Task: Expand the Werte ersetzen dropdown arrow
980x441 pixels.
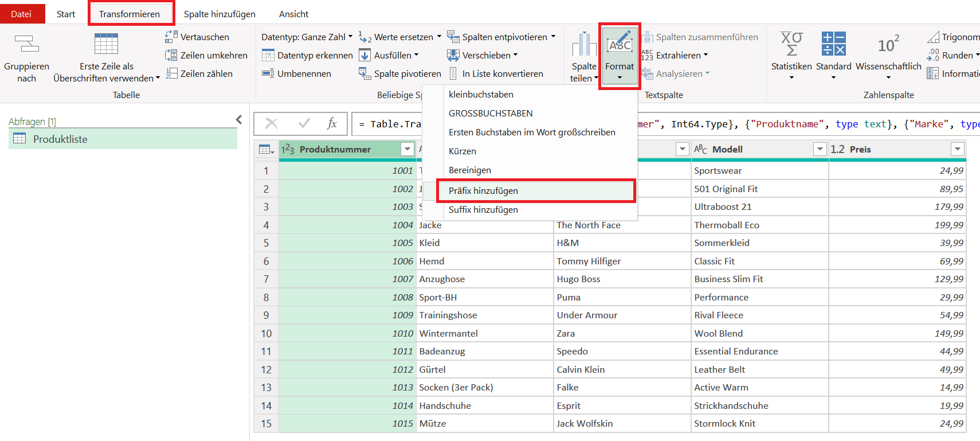Action: [439, 37]
